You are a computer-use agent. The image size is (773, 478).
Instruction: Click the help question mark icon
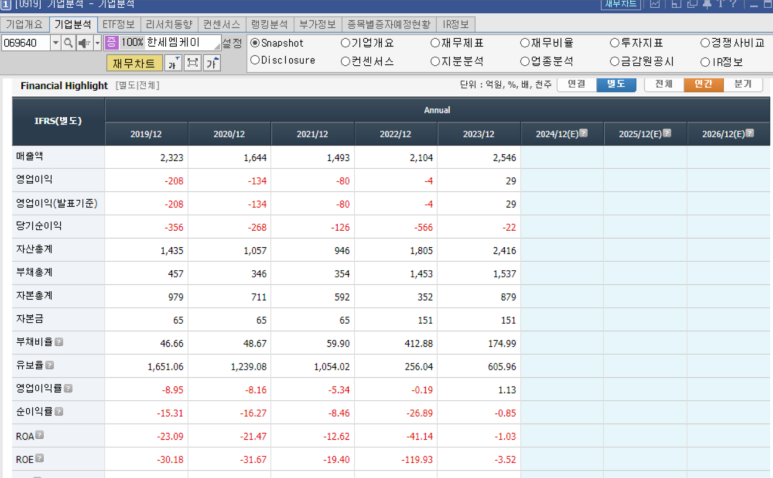pos(733,3)
